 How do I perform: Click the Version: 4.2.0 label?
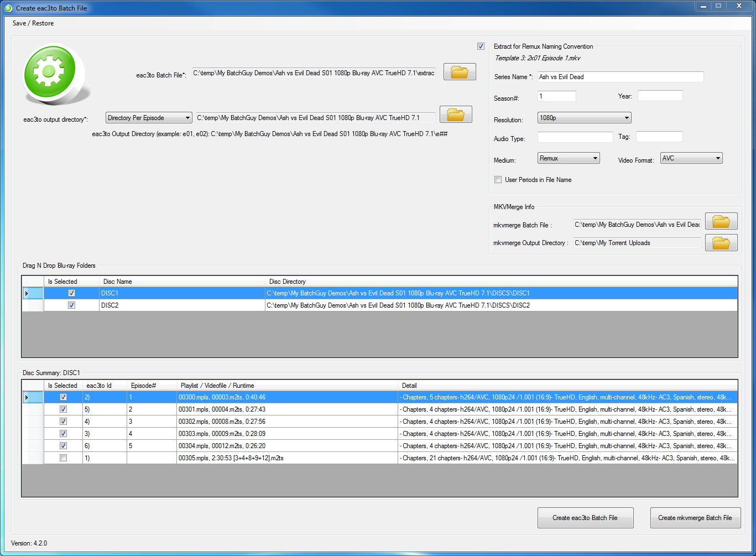pos(29,543)
